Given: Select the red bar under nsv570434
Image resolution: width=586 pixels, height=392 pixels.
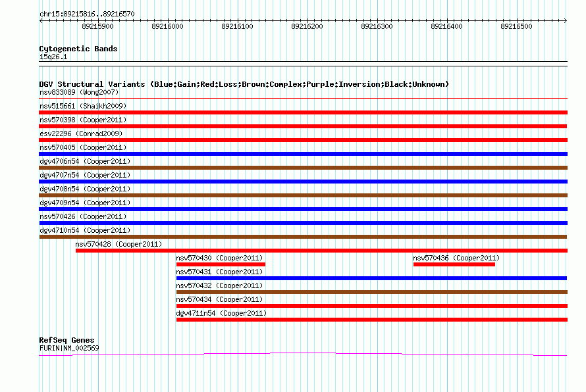Looking at the screenshot, I should (x=372, y=306).
